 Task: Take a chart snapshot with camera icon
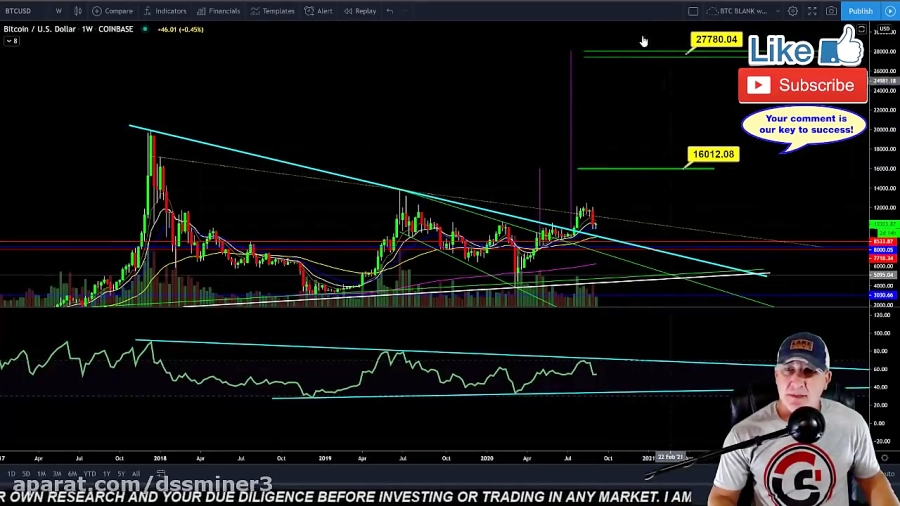point(831,11)
